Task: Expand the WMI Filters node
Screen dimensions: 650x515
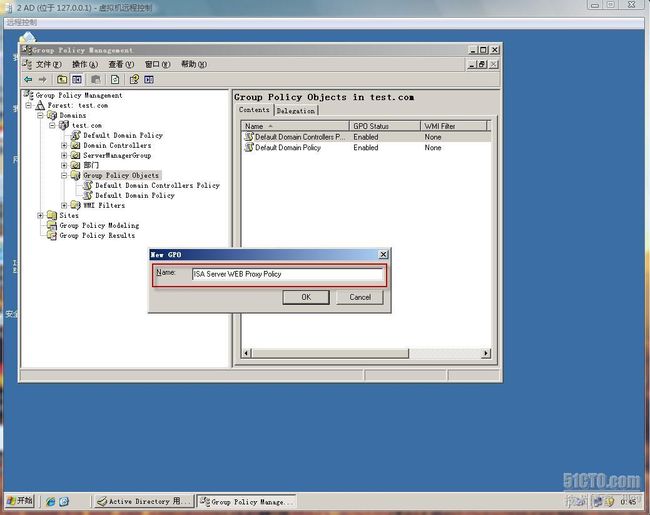Action: 64,205
